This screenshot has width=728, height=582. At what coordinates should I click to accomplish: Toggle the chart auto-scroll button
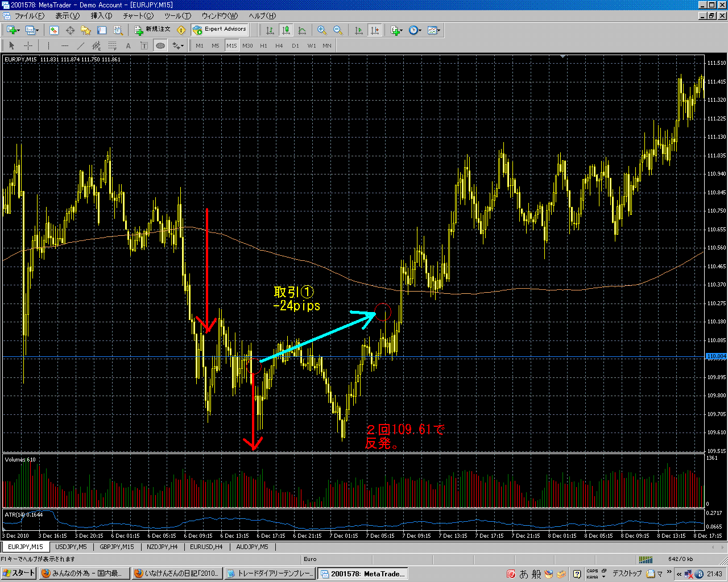(x=358, y=30)
